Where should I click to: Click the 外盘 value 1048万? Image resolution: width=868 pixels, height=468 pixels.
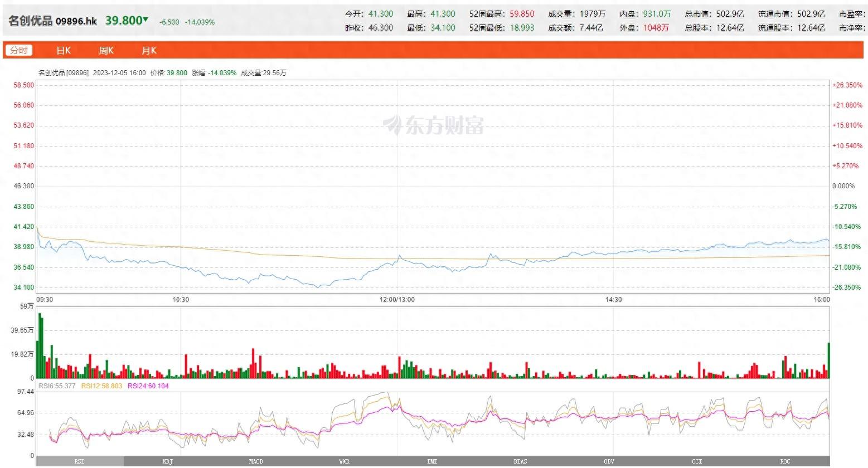point(656,28)
